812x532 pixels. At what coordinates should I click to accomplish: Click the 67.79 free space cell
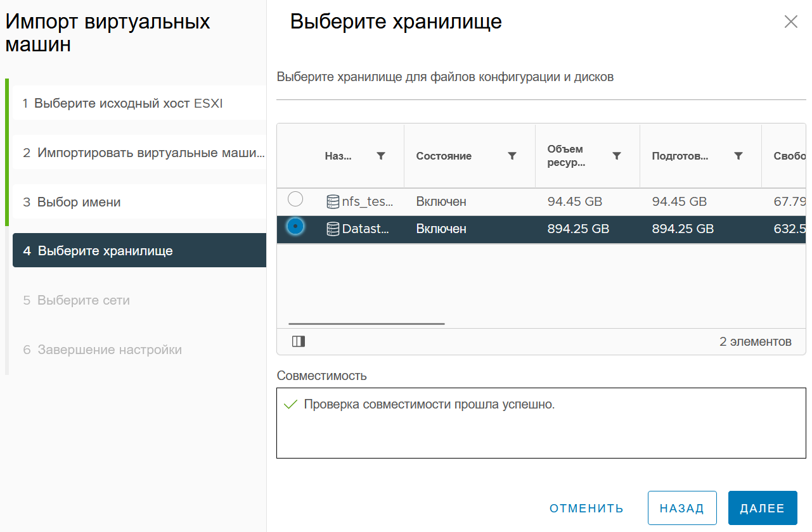tap(790, 202)
